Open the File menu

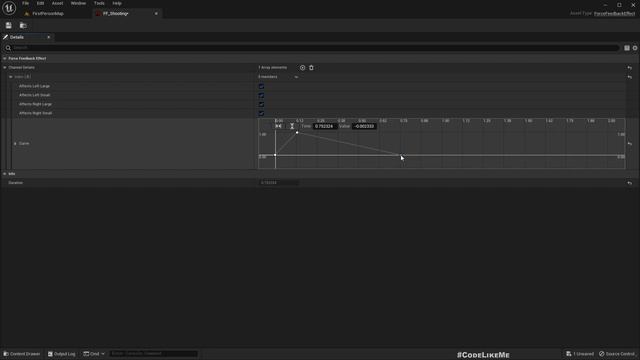(x=26, y=3)
